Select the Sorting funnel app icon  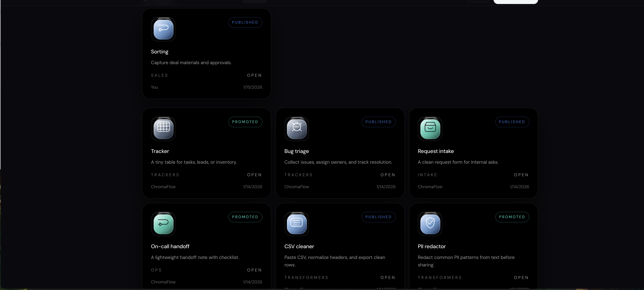(x=163, y=29)
